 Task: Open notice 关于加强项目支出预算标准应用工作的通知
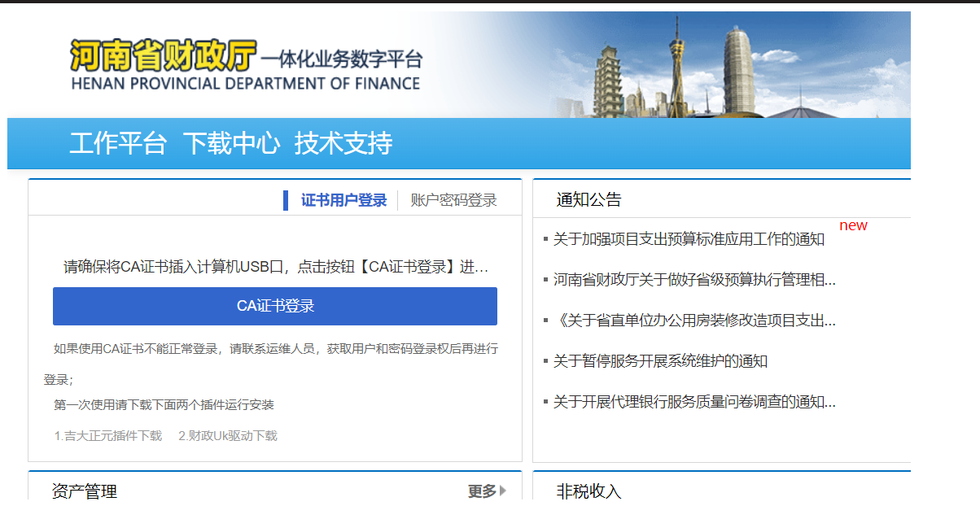689,239
